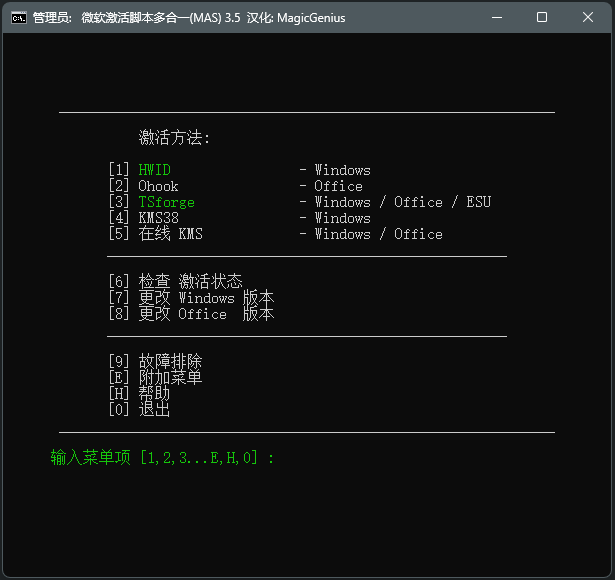615x580 pixels.
Task: Click the [5] option number
Action: click(119, 234)
